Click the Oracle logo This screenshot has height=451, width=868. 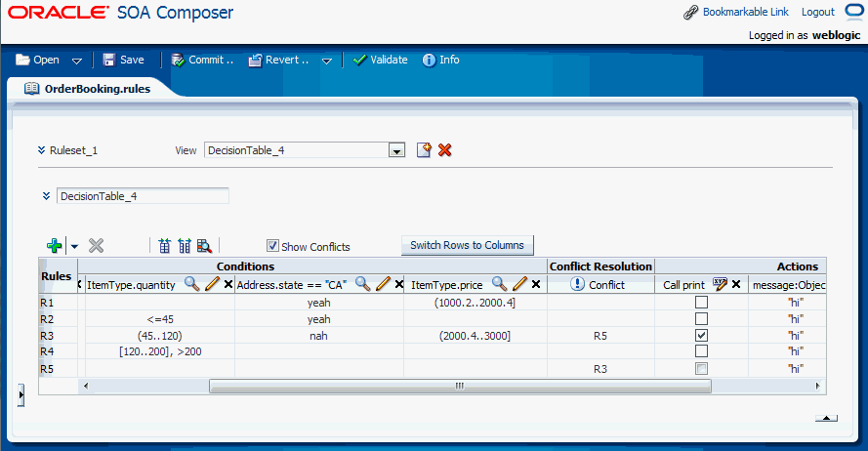point(59,12)
